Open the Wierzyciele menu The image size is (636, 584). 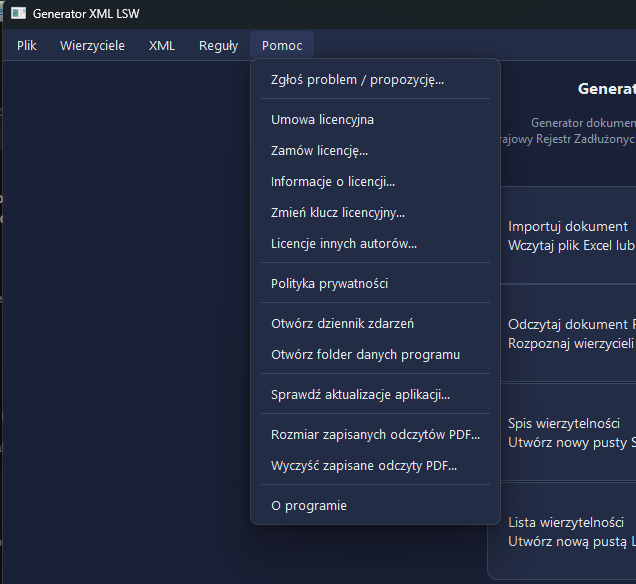(92, 45)
